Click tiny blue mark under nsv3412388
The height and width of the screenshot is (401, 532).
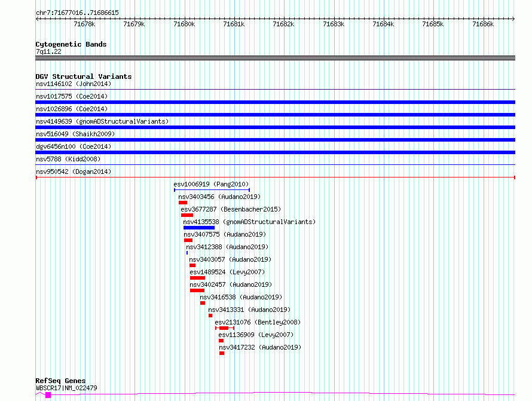click(187, 253)
